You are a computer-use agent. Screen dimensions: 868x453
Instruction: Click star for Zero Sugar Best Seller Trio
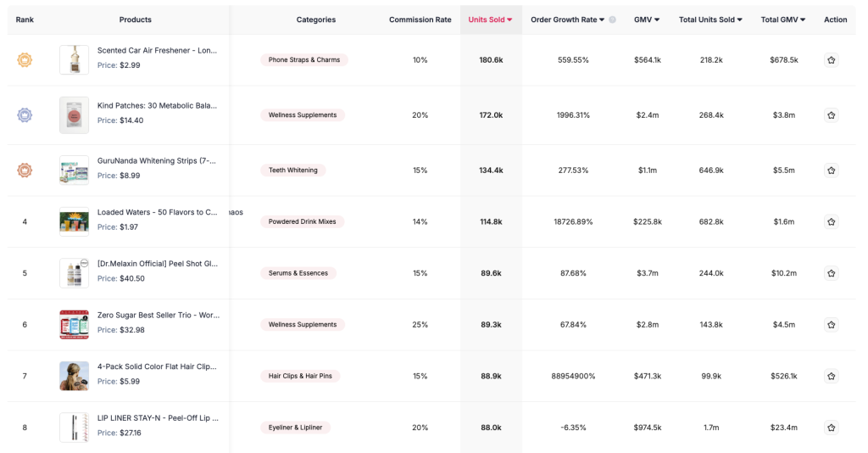(831, 325)
